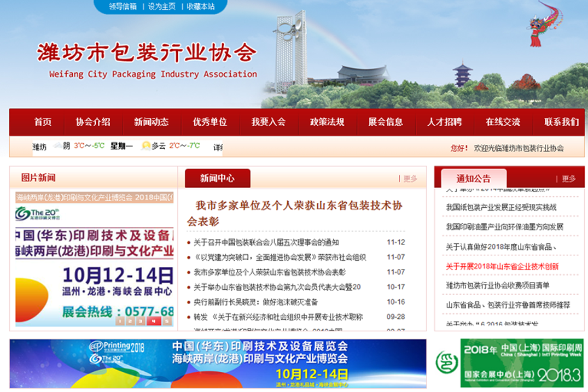Open 新闻动态 navigation item
This screenshot has width=588, height=392.
click(x=152, y=122)
